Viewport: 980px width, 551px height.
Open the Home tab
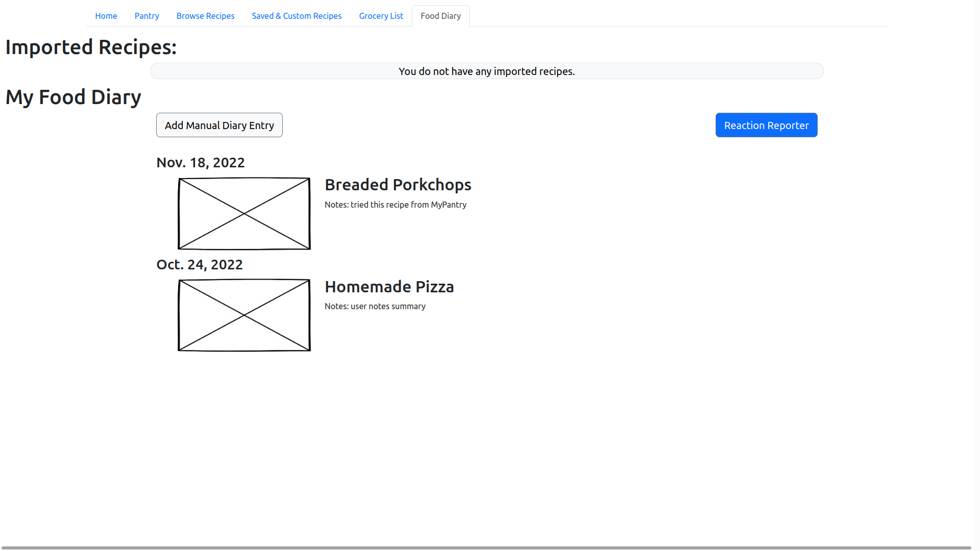pos(106,16)
